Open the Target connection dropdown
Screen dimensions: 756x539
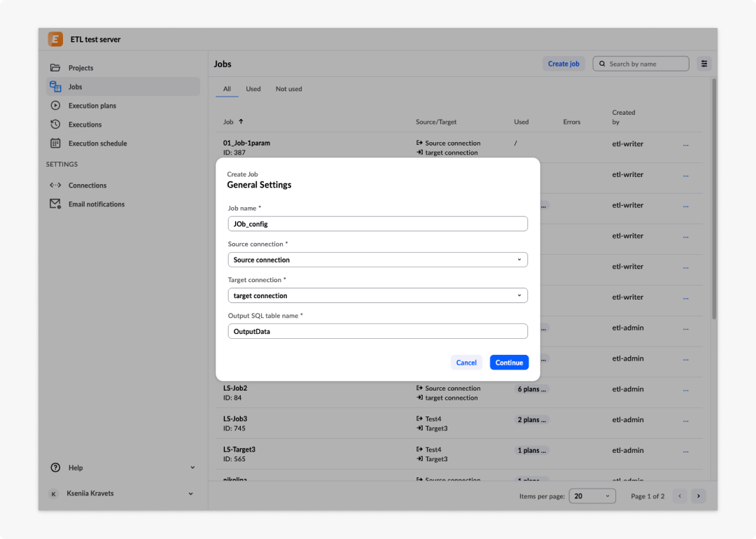377,295
